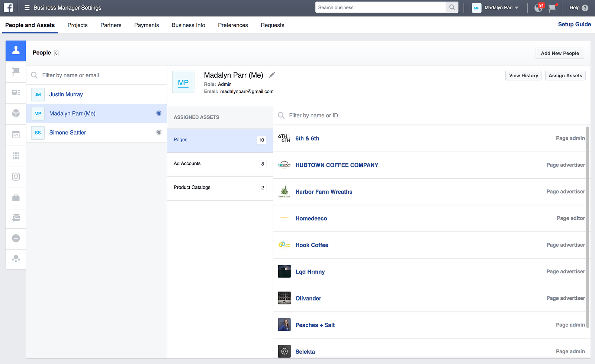Select the Apps code-window icon in the sidebar

(x=16, y=134)
